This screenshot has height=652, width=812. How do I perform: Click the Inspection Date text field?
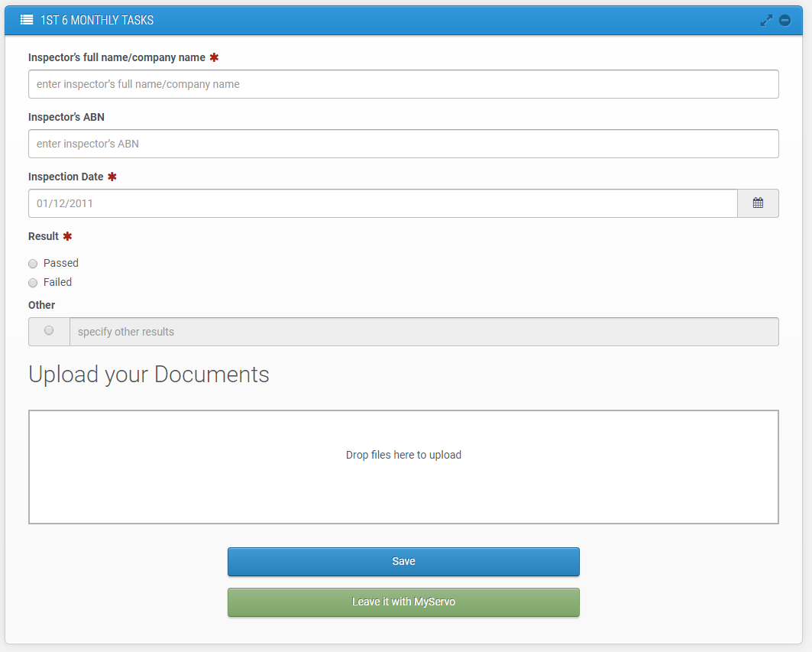[x=382, y=203]
